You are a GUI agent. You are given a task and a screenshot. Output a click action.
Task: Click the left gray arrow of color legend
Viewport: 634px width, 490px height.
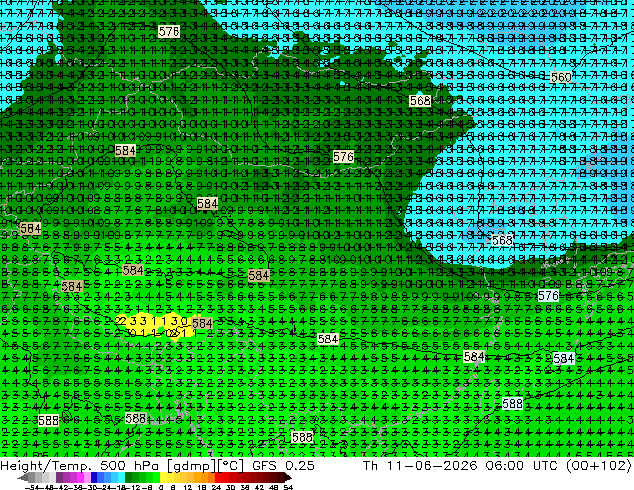(22, 478)
